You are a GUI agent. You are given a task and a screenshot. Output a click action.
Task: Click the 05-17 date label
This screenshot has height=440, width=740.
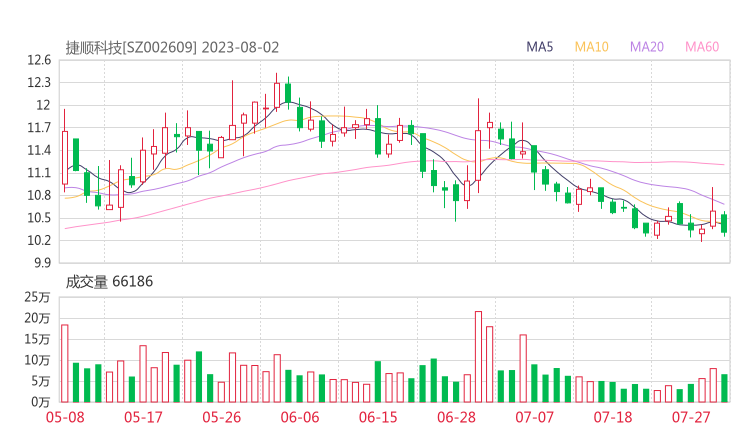point(143,417)
